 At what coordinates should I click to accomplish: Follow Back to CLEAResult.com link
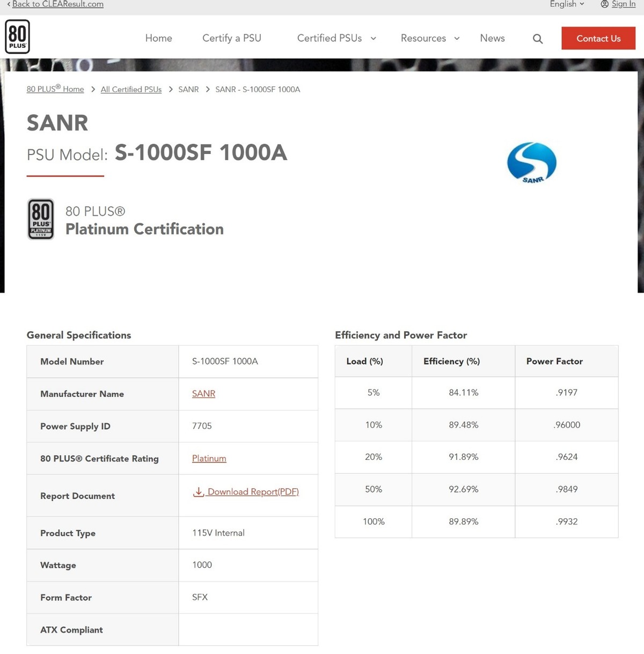click(57, 4)
